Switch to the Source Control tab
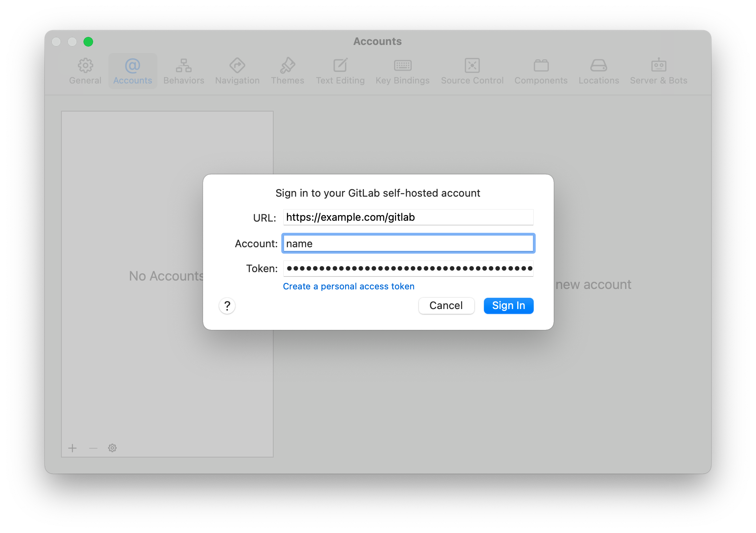This screenshot has width=756, height=533. coord(472,71)
